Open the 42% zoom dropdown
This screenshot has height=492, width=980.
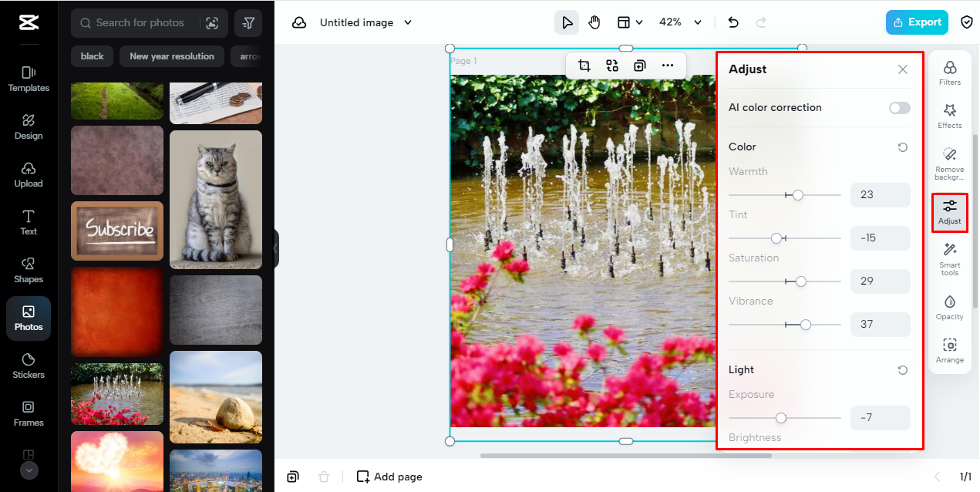(x=680, y=22)
